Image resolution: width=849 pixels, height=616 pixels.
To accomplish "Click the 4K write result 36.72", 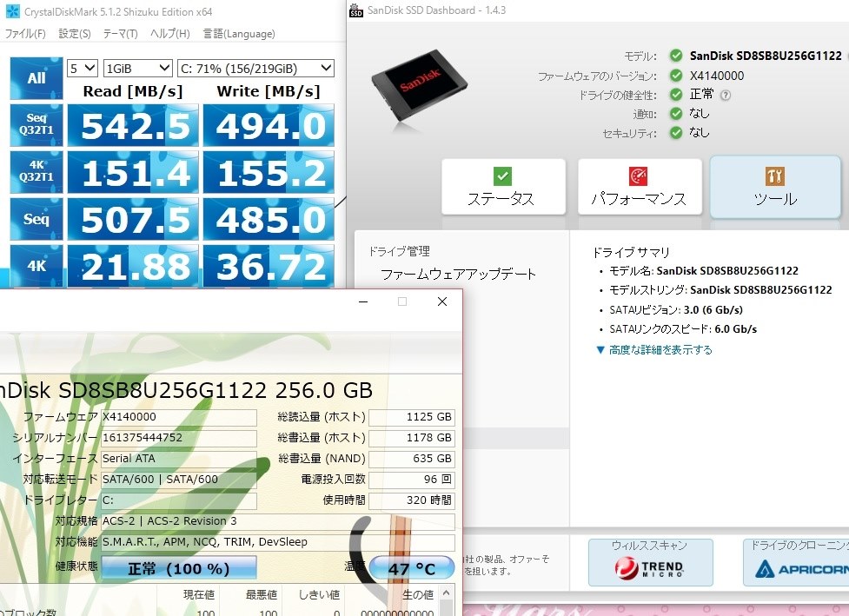I will point(269,267).
